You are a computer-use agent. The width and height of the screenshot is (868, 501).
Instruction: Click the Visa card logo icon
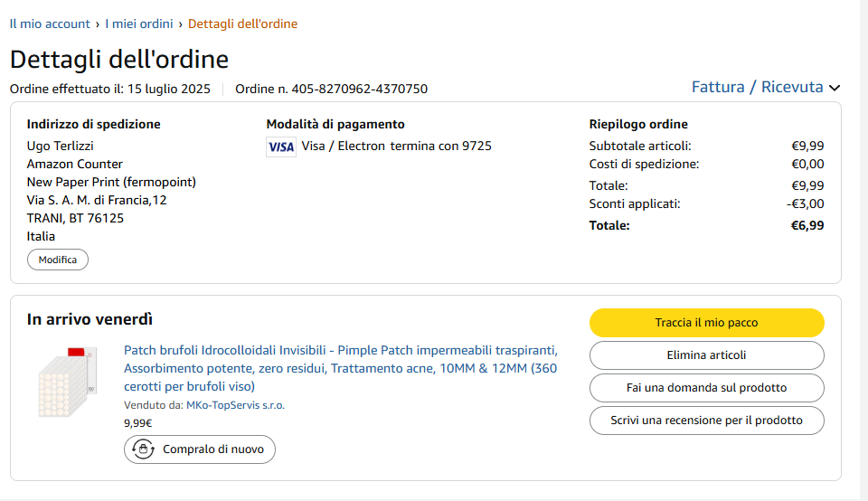[281, 147]
